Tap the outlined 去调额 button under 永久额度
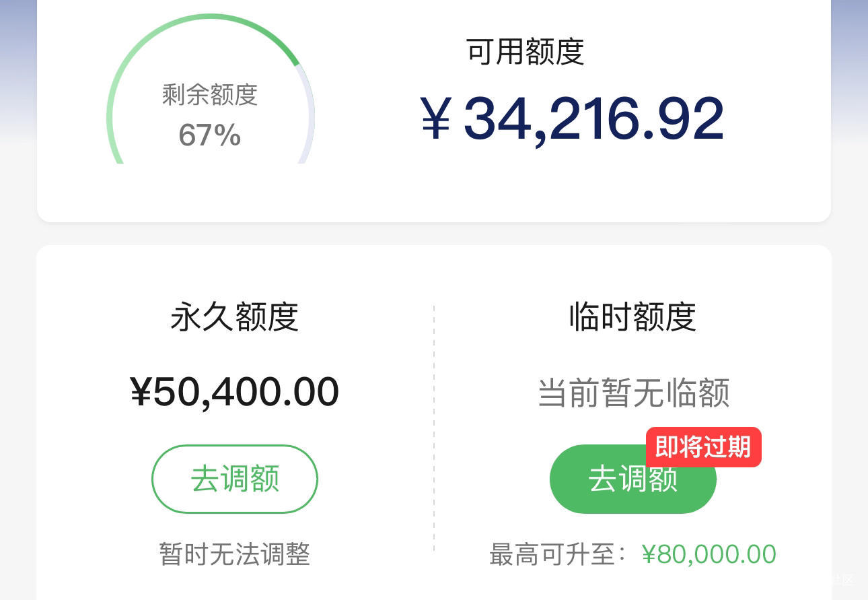The image size is (868, 600). tap(235, 479)
